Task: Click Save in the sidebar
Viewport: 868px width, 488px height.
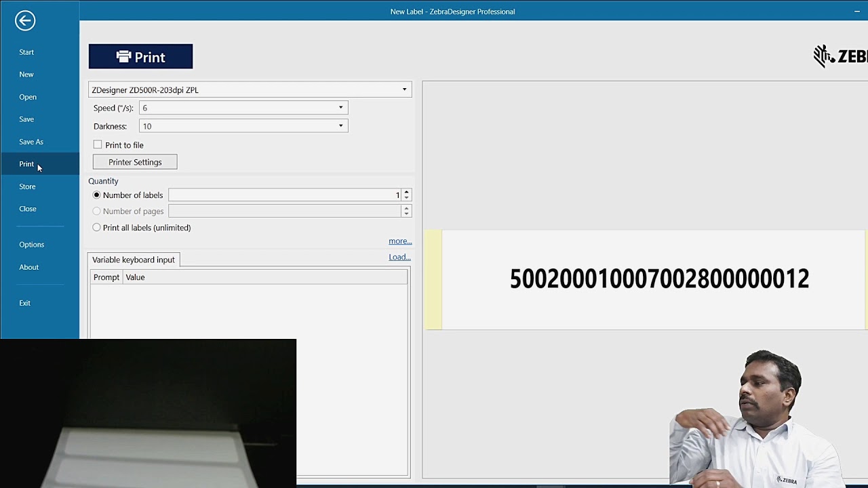Action: (26, 119)
